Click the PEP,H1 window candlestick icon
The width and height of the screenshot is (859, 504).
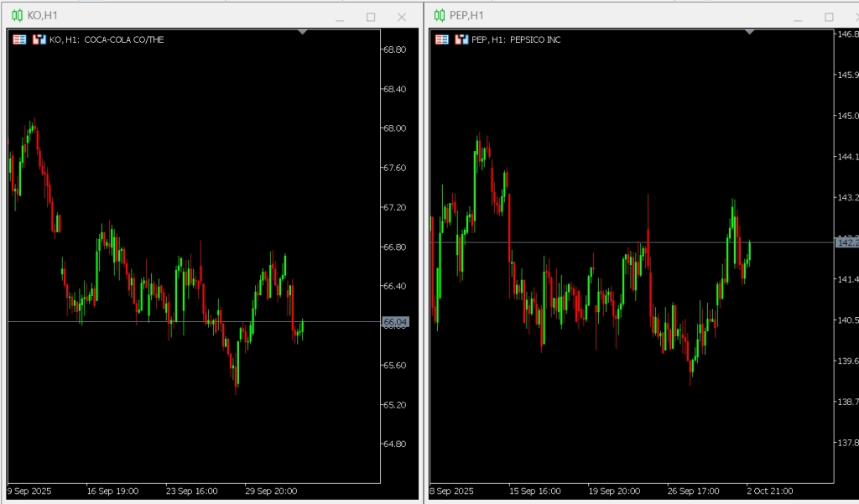coord(440,16)
